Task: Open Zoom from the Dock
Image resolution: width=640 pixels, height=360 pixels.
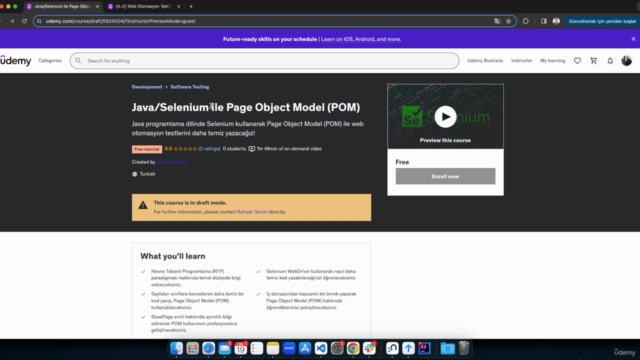Action: [289, 348]
